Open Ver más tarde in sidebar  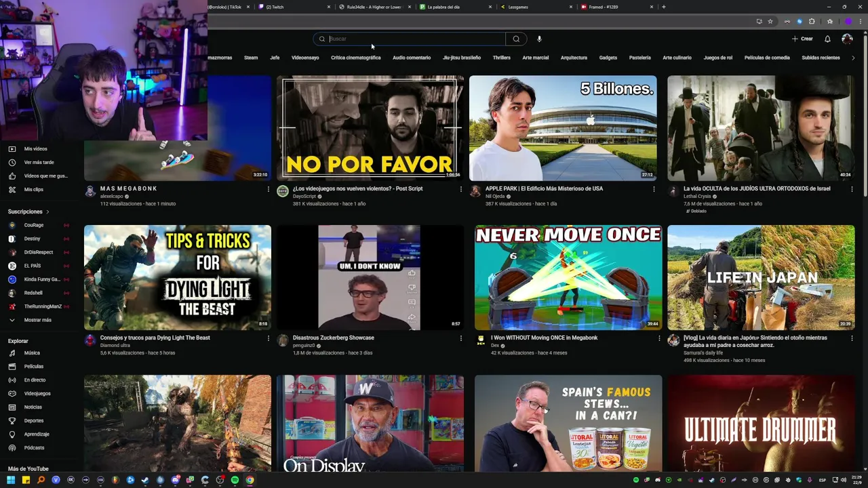click(39, 163)
